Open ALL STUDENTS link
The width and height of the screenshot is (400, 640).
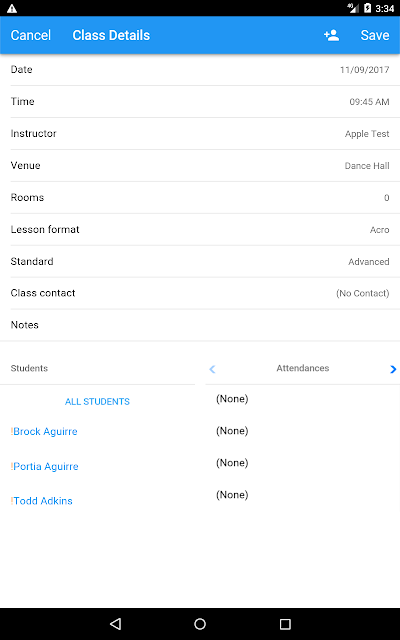[x=97, y=402]
